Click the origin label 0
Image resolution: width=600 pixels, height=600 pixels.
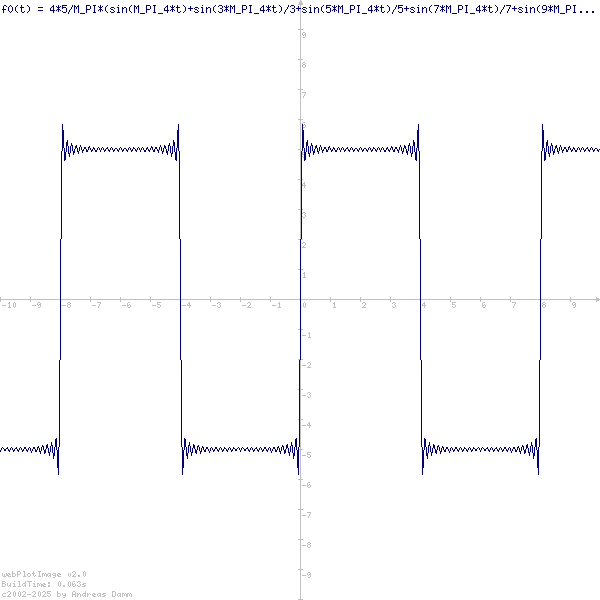pos(304,305)
